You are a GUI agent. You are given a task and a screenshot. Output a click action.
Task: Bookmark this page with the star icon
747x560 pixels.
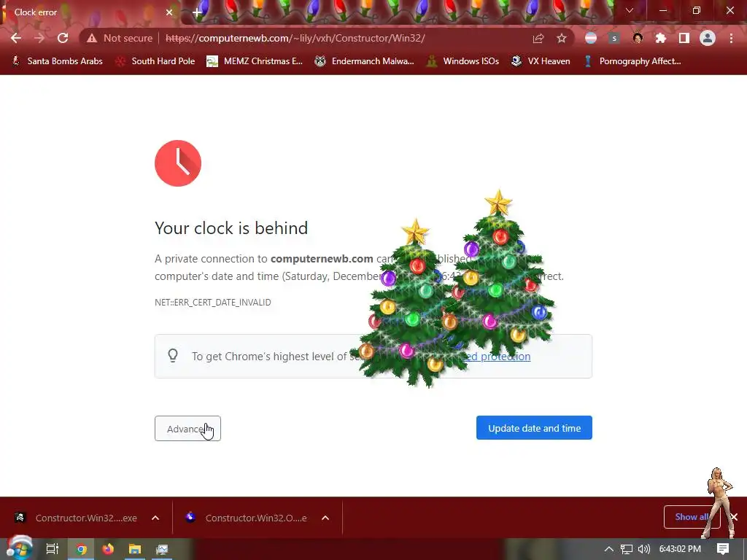click(x=562, y=38)
